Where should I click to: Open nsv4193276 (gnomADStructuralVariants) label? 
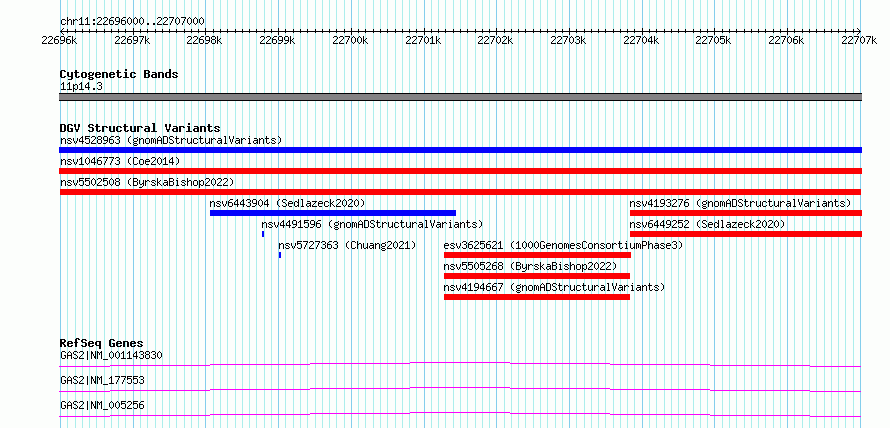(x=740, y=203)
